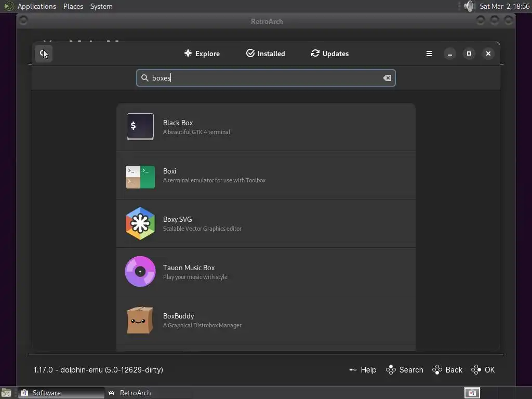Image resolution: width=532 pixels, height=399 pixels.
Task: Toggle the search button in Software header
Action: [44, 54]
